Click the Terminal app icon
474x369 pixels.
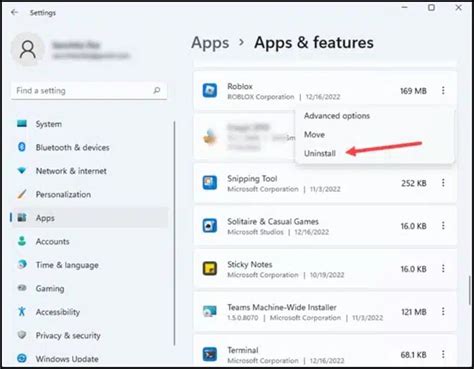pyautogui.click(x=210, y=355)
